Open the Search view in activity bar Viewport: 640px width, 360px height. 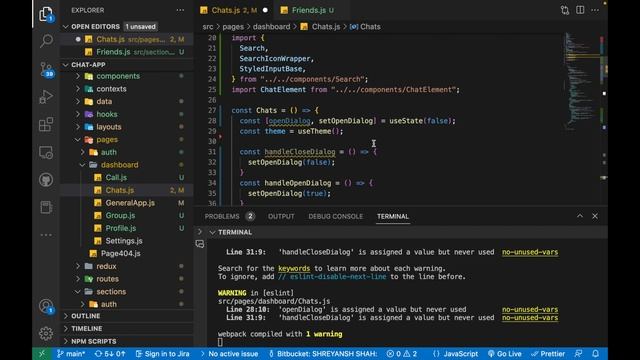point(46,41)
